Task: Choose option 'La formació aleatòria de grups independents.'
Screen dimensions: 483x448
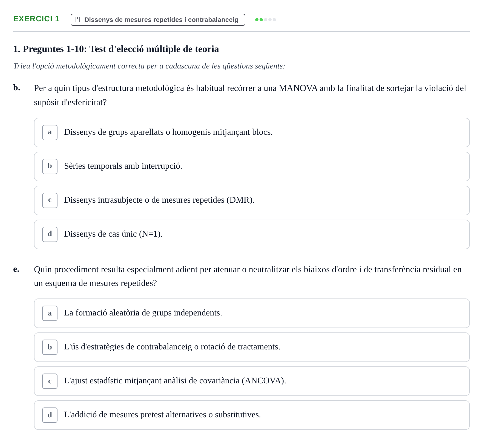Action: point(252,313)
